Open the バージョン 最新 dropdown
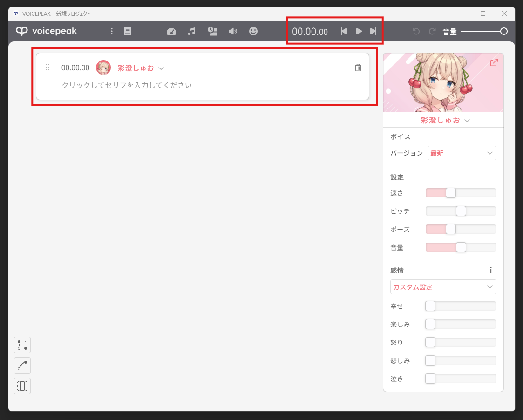The height and width of the screenshot is (420, 523). coord(462,153)
